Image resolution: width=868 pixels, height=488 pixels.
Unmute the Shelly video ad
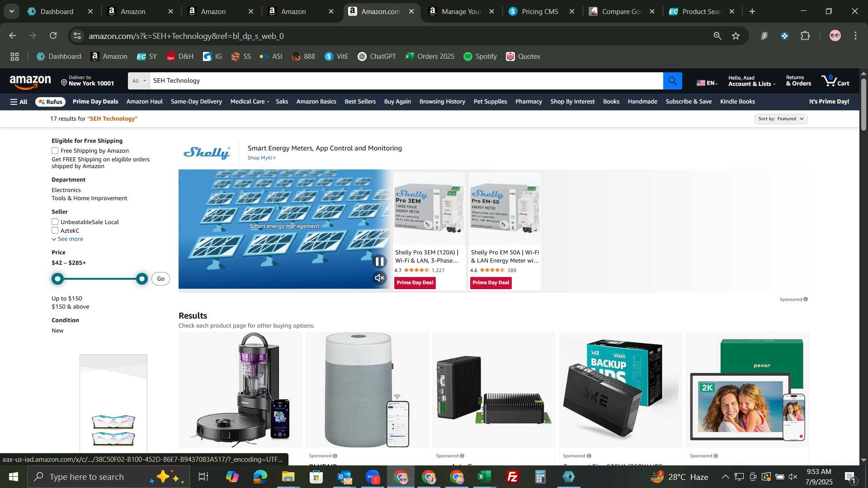379,278
